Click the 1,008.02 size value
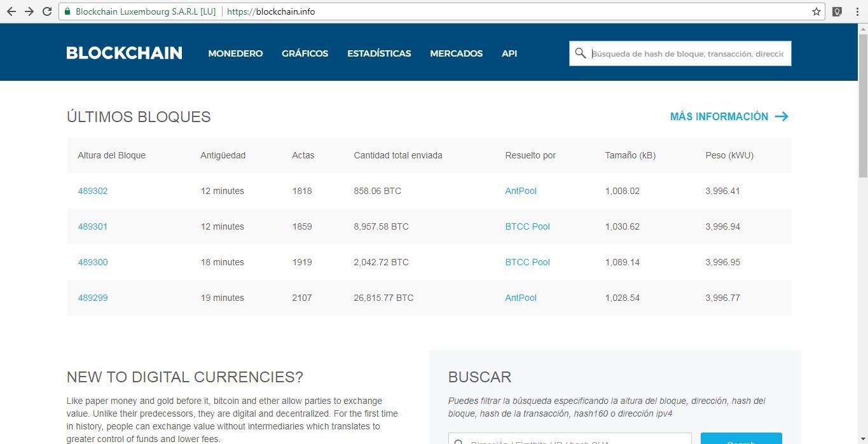Screen dimensions: 868x444 tap(623, 191)
